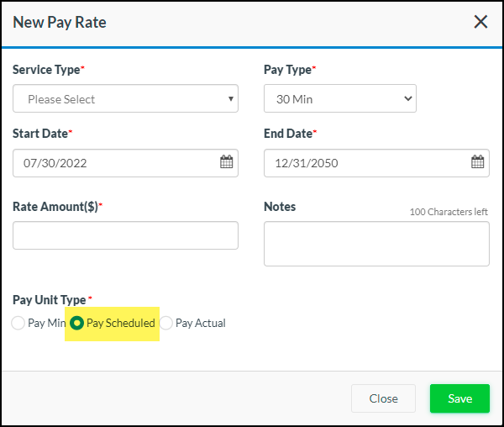
Task: Click the Close button in the footer
Action: coord(383,398)
